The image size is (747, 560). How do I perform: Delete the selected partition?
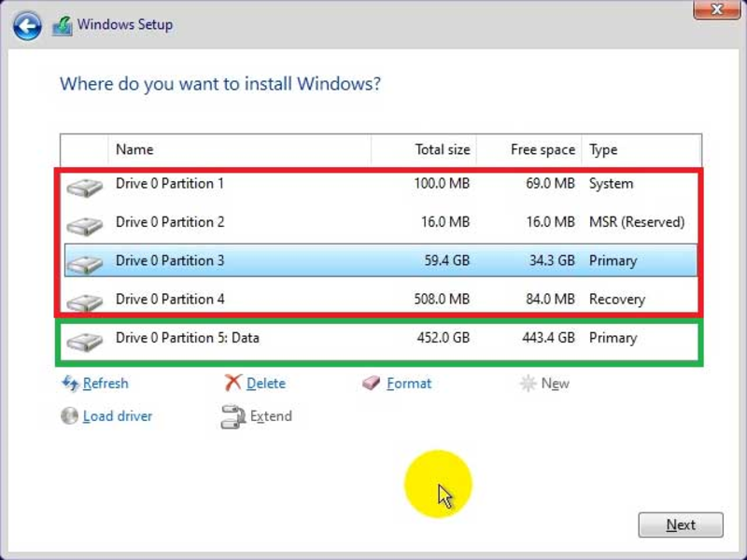pos(266,384)
